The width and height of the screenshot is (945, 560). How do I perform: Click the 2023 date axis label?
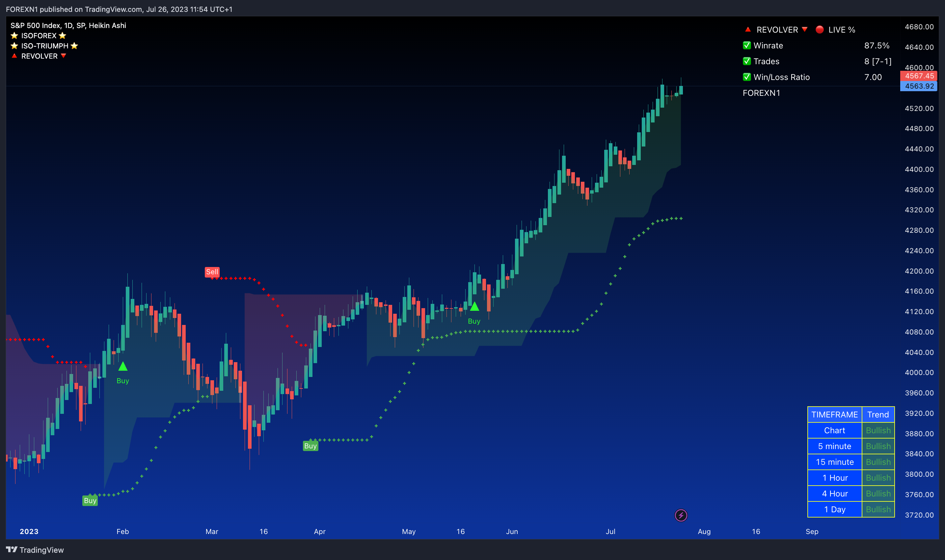[29, 531]
